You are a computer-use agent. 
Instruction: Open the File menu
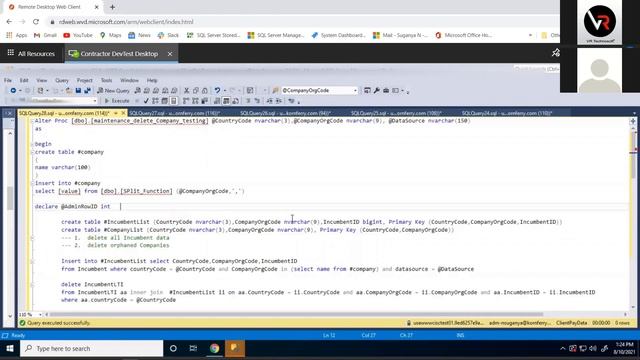click(8, 80)
